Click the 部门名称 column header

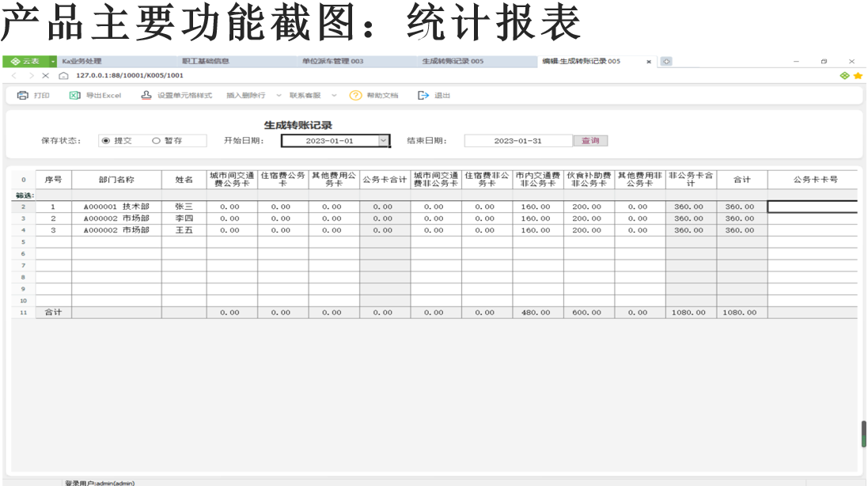(x=116, y=180)
